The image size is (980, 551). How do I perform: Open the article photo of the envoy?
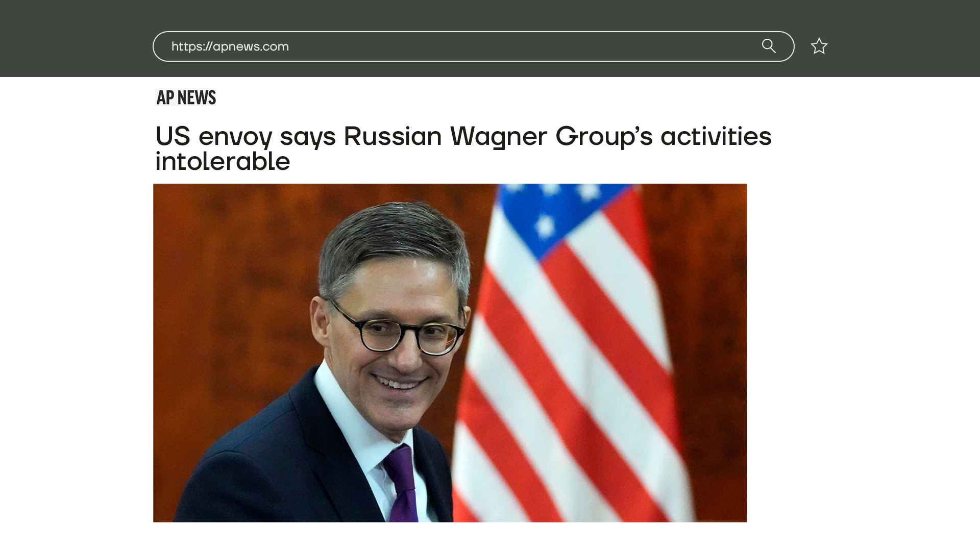point(450,353)
